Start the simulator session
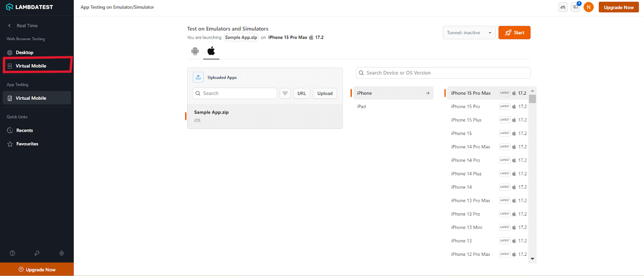This screenshot has height=276, width=644. (514, 33)
